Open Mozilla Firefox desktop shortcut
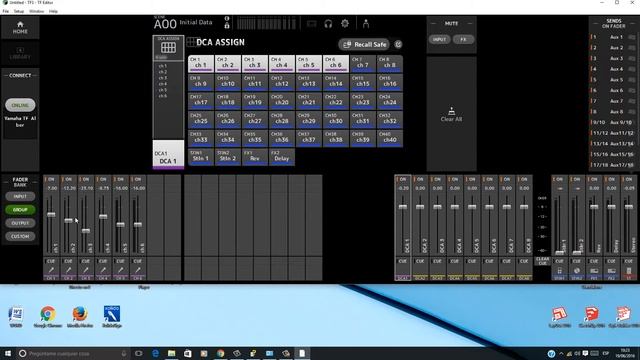 click(x=80, y=317)
